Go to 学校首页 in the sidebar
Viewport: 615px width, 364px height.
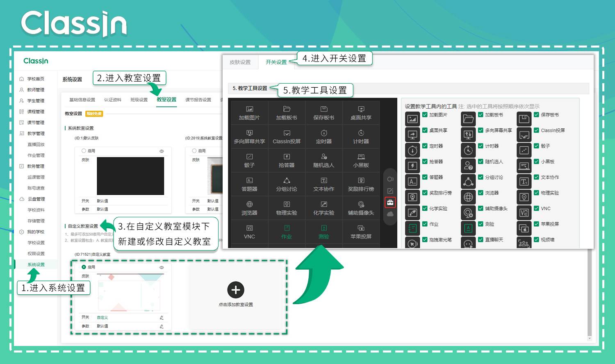click(36, 79)
